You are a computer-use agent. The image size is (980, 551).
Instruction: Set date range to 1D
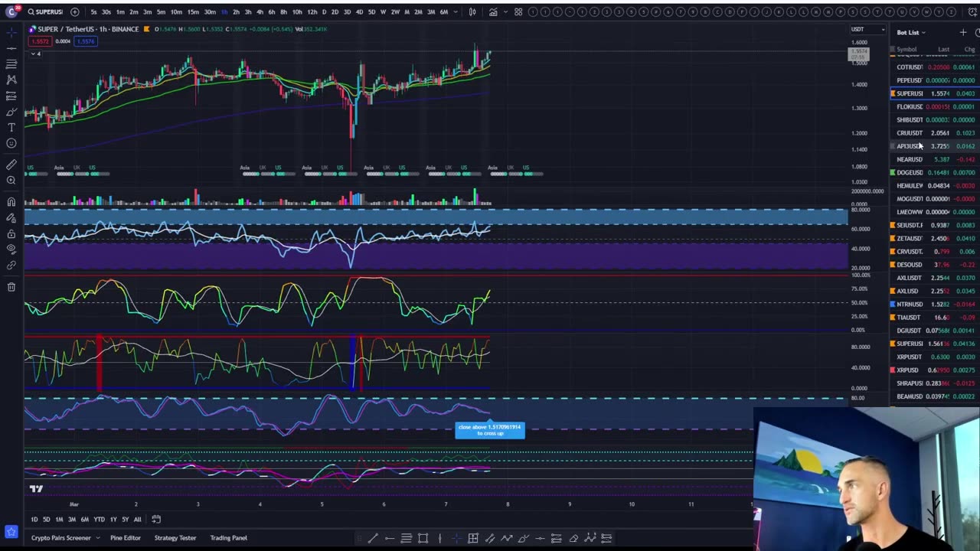(x=34, y=520)
